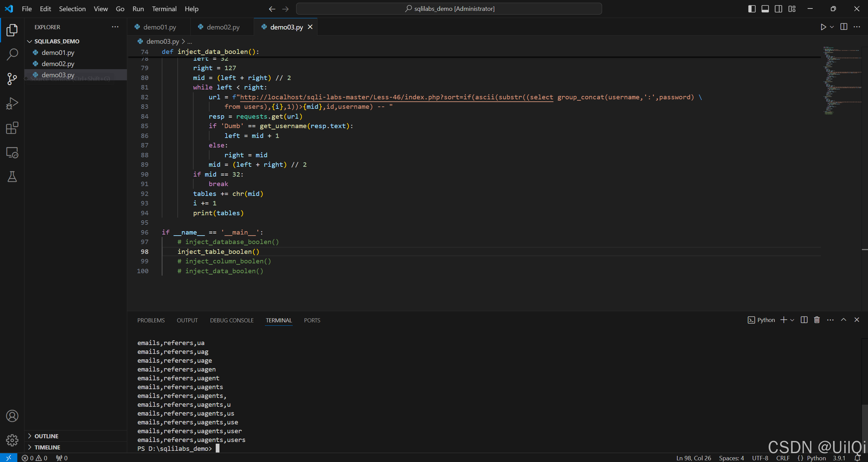Viewport: 868px width, 462px height.
Task: Kill terminal with the trash icon
Action: (x=817, y=320)
